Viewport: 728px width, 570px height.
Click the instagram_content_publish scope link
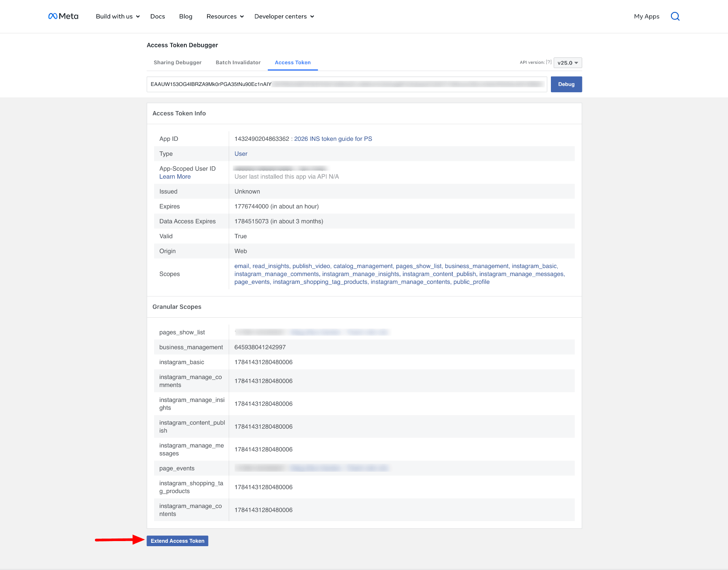[439, 274]
